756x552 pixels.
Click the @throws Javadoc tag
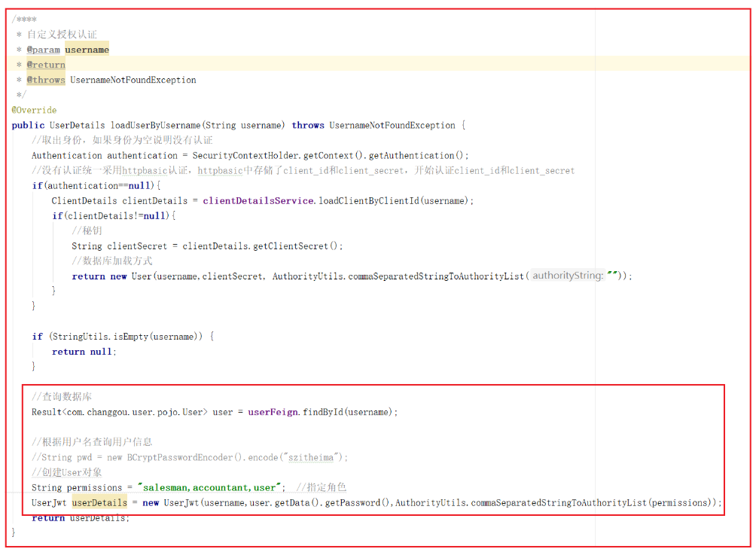coord(46,80)
